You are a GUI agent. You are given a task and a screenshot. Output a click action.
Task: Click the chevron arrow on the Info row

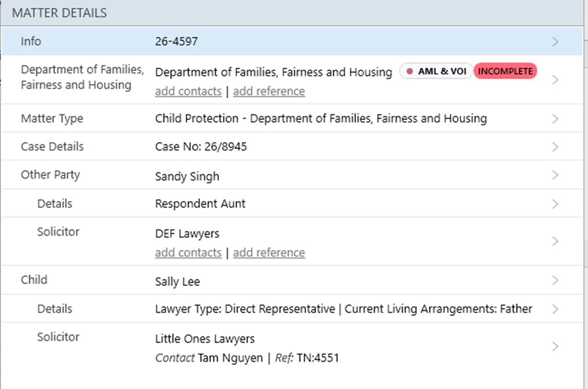click(555, 42)
